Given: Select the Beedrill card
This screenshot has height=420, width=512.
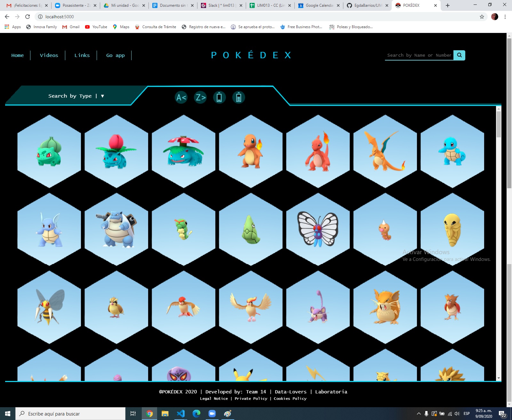Looking at the screenshot, I should tap(49, 307).
